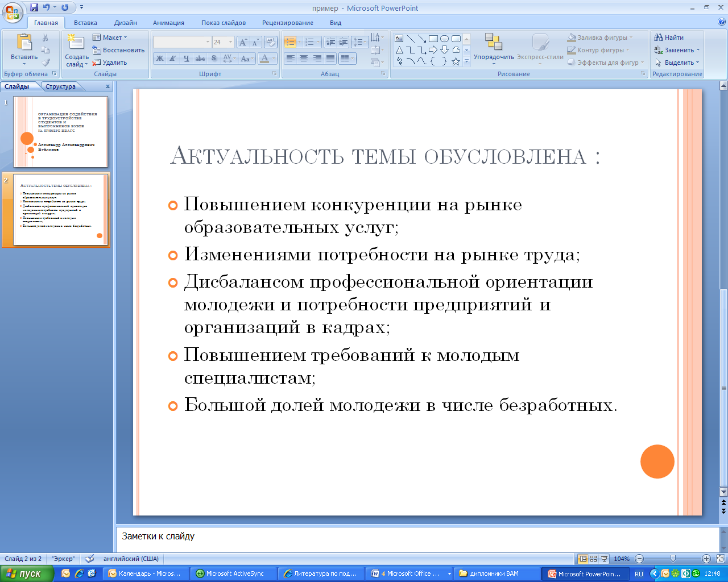The height and width of the screenshot is (582, 728).
Task: Align text left
Action: 290,59
